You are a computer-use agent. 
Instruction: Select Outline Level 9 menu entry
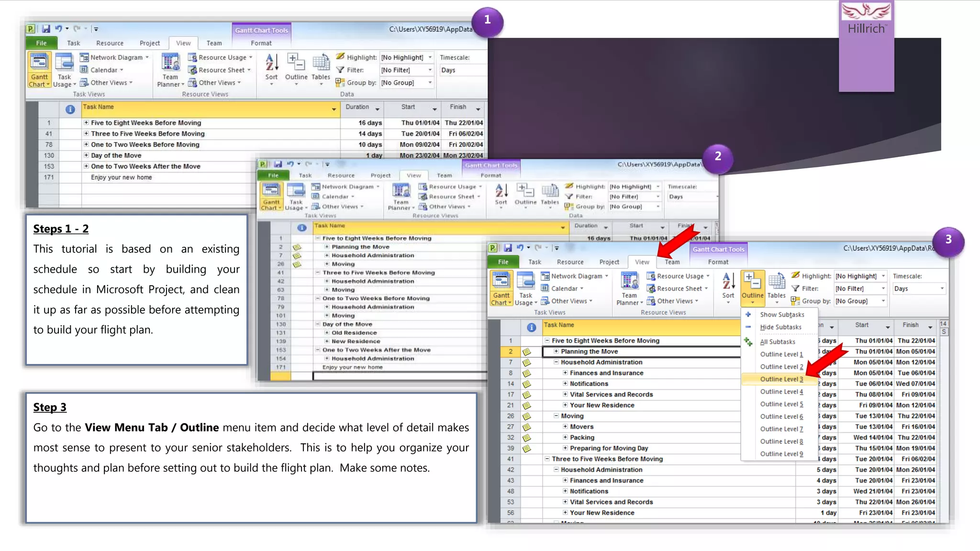coord(779,454)
